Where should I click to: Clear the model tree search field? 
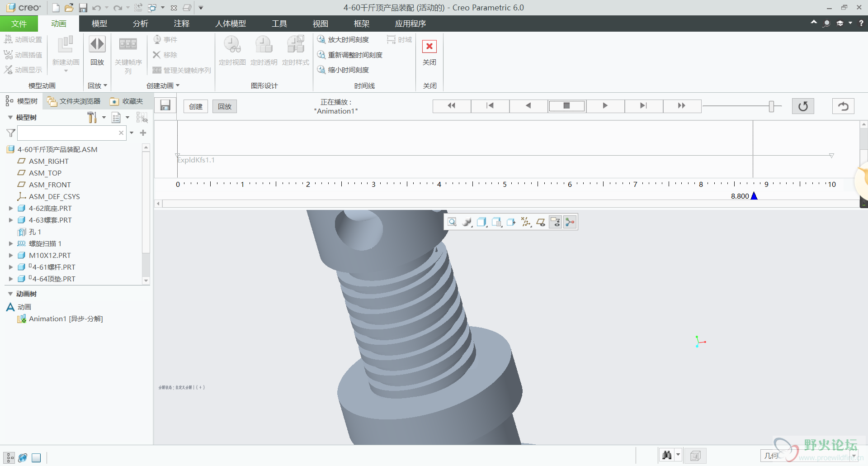click(121, 133)
